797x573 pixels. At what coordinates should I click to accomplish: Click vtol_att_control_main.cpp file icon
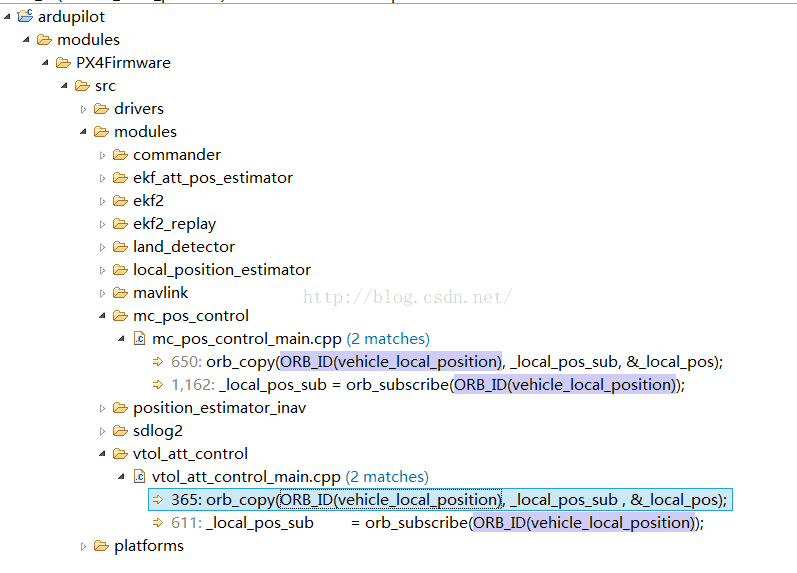click(x=139, y=476)
